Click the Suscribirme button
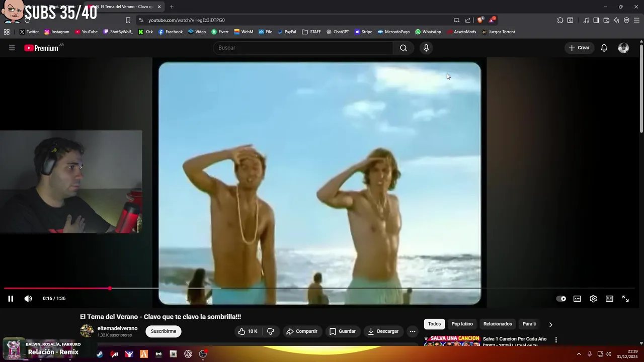This screenshot has width=644, height=362. click(x=164, y=331)
